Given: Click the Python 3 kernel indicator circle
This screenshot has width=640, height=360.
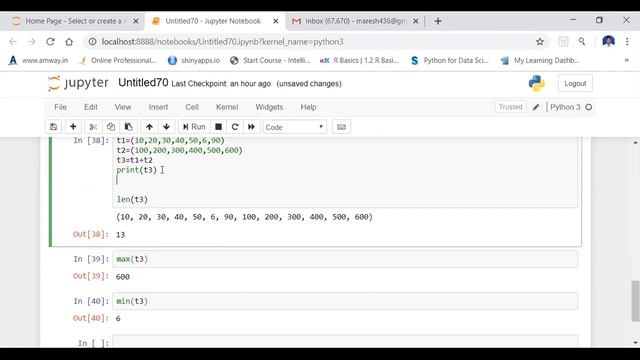Looking at the screenshot, I should tap(589, 107).
